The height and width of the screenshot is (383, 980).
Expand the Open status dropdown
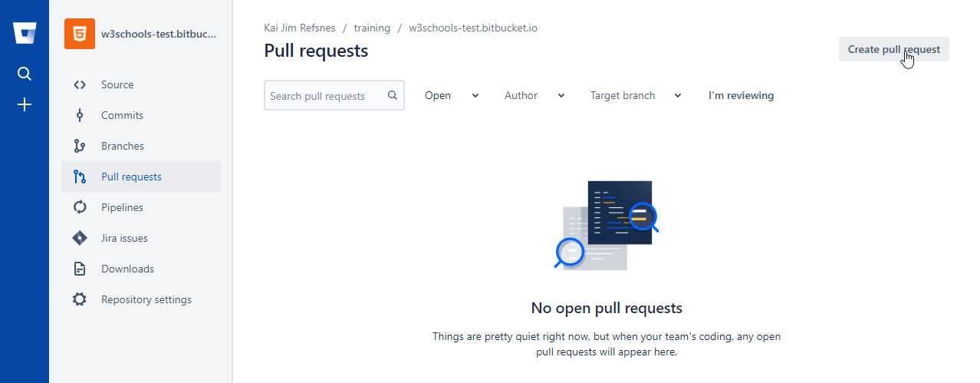[452, 96]
